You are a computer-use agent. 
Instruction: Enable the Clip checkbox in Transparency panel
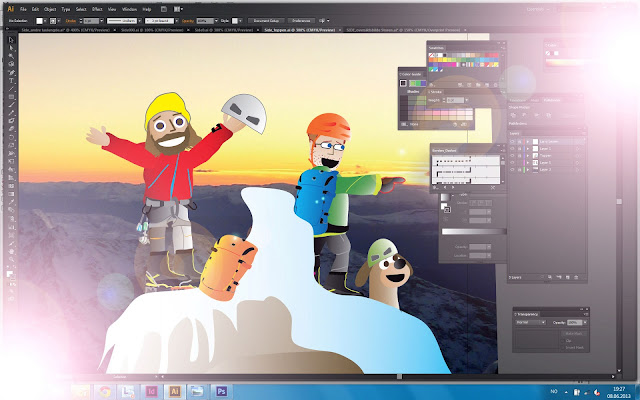563,340
